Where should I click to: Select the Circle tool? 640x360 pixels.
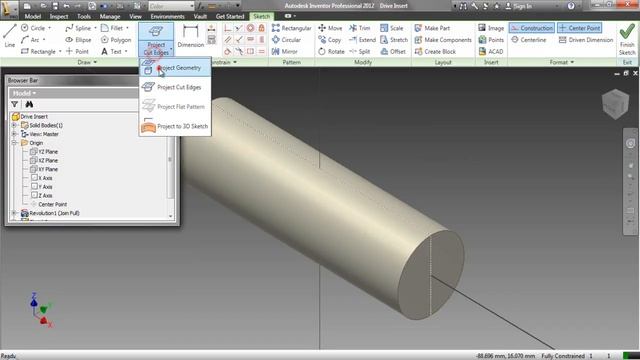(x=33, y=28)
